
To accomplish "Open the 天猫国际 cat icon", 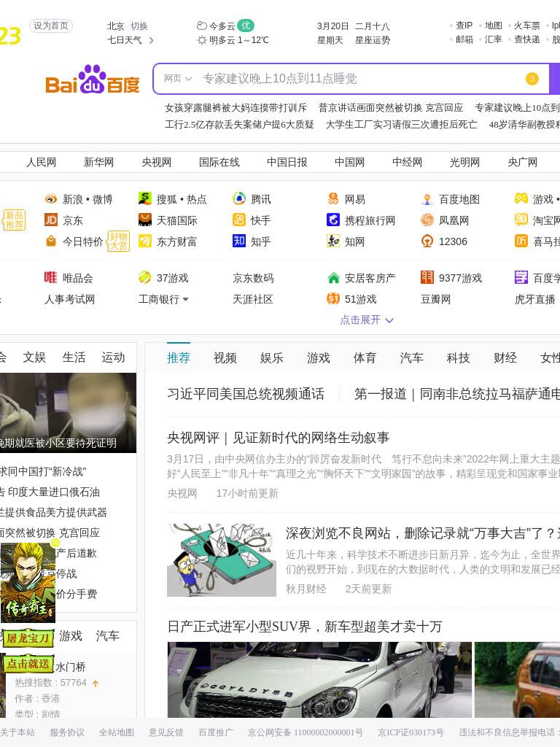I will point(145,220).
